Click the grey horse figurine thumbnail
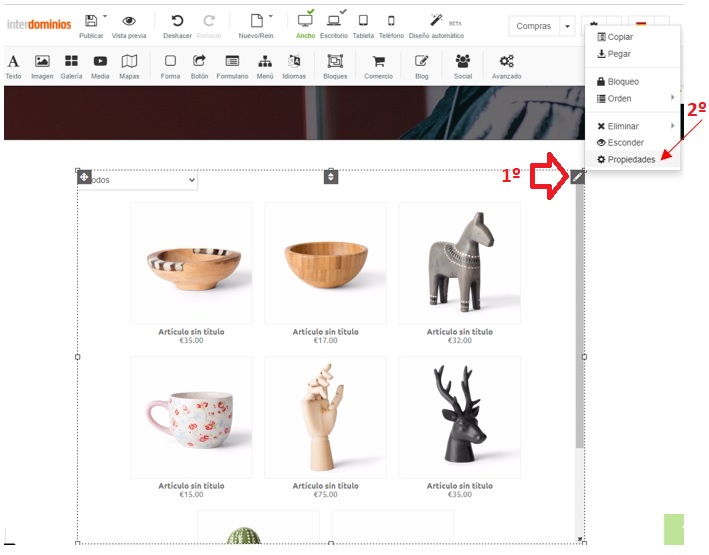The width and height of the screenshot is (709, 555). pyautogui.click(x=460, y=263)
